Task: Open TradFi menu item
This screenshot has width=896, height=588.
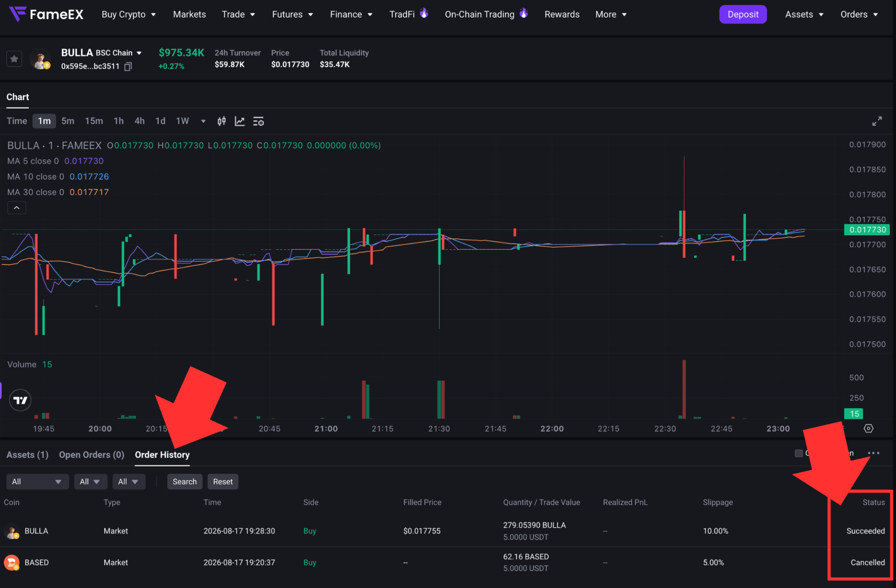Action: tap(402, 14)
